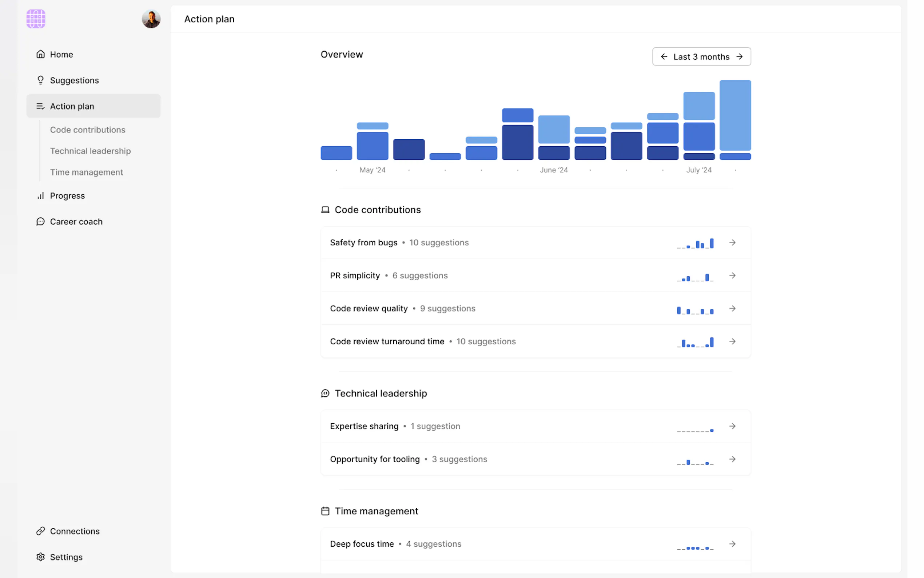Click the arrow for Code review turnaround time

point(732,341)
